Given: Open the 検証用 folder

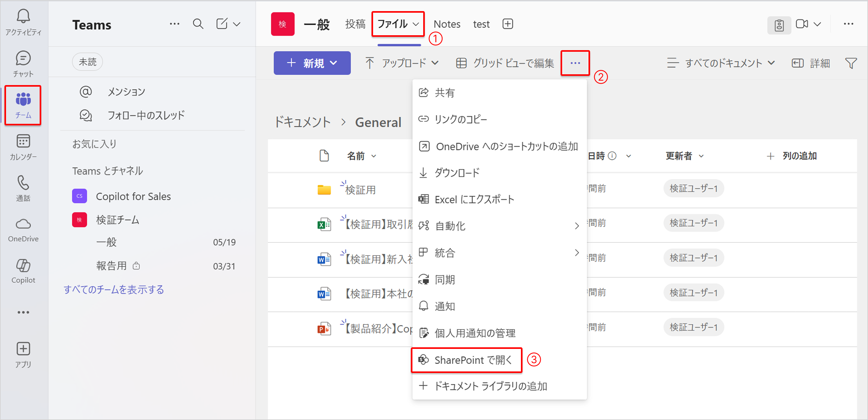Looking at the screenshot, I should pos(360,190).
